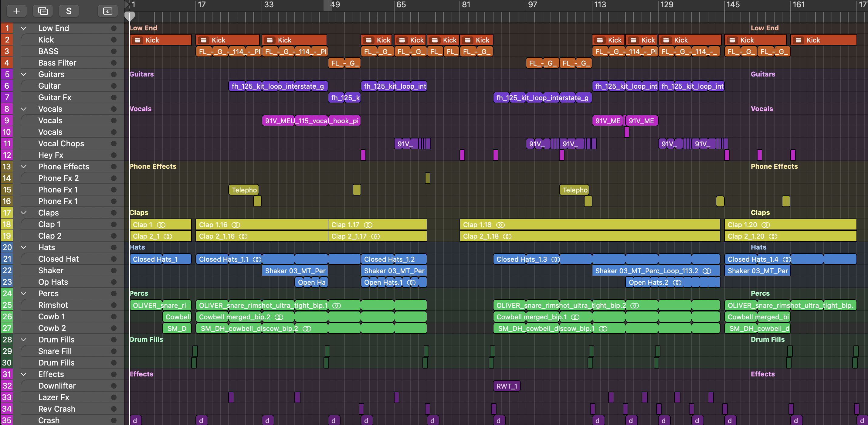The width and height of the screenshot is (868, 425).
Task: Click loop icon on Clap 1.18 region
Action: pos(500,225)
